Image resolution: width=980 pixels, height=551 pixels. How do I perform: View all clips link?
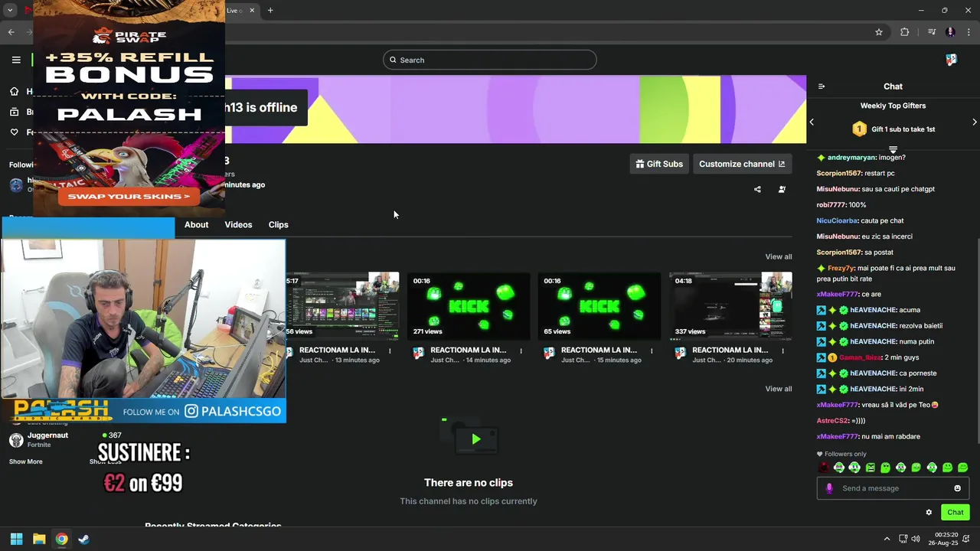(x=778, y=389)
